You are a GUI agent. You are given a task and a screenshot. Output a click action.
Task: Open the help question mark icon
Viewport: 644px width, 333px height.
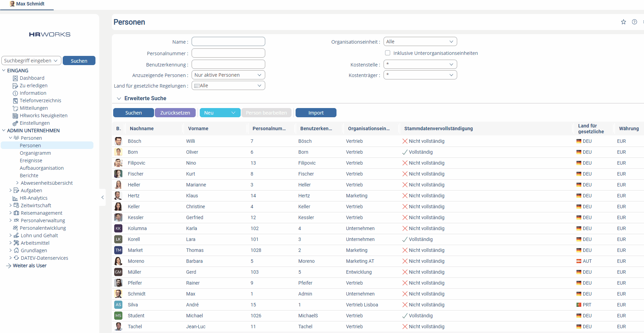(634, 22)
